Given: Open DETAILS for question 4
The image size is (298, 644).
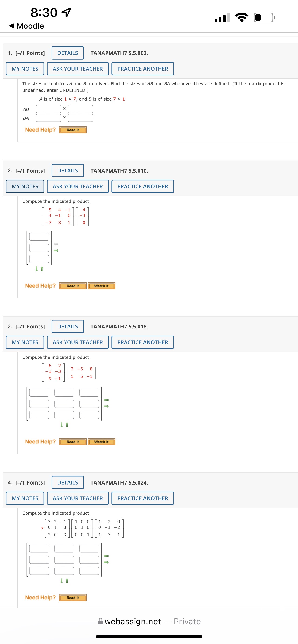Looking at the screenshot, I should tap(68, 482).
